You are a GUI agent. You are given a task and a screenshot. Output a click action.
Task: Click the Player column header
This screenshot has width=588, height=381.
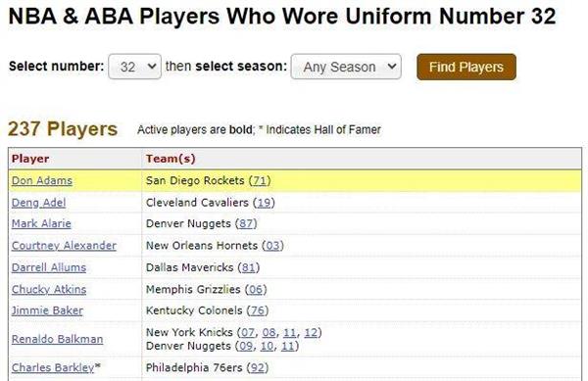(30, 159)
